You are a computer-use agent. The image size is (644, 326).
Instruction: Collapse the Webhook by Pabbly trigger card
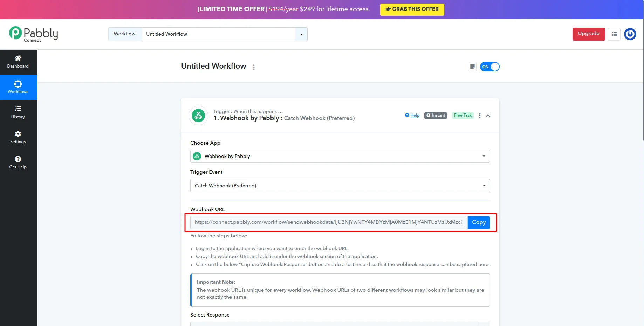(x=488, y=115)
